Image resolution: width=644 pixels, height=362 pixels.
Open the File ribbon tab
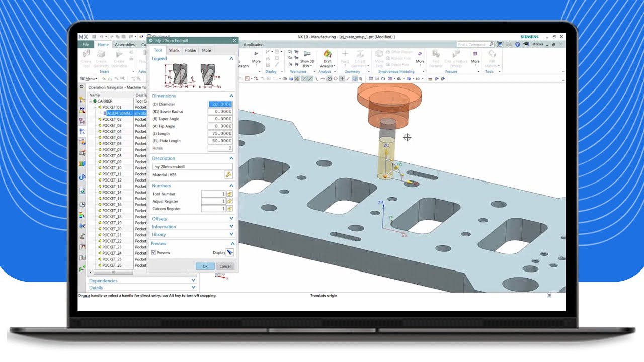click(x=86, y=44)
